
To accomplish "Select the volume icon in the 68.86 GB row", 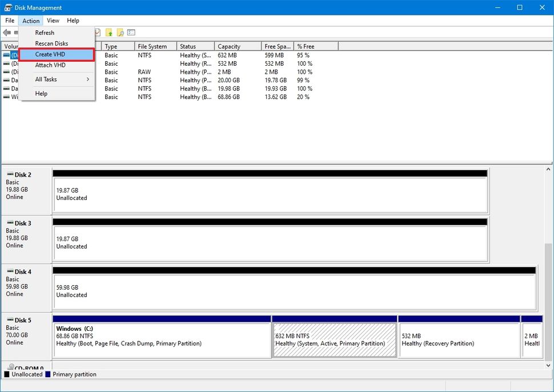I will click(x=6, y=97).
